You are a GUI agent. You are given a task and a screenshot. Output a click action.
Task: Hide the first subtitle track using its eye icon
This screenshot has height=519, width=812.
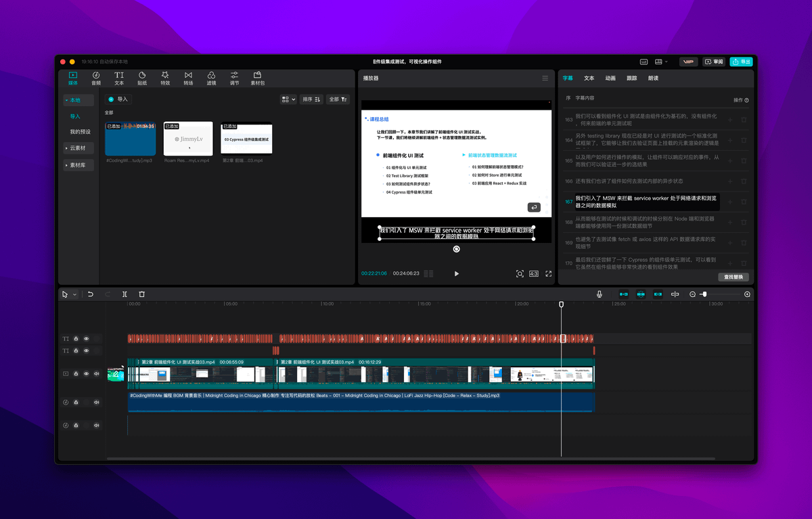pyautogui.click(x=86, y=338)
